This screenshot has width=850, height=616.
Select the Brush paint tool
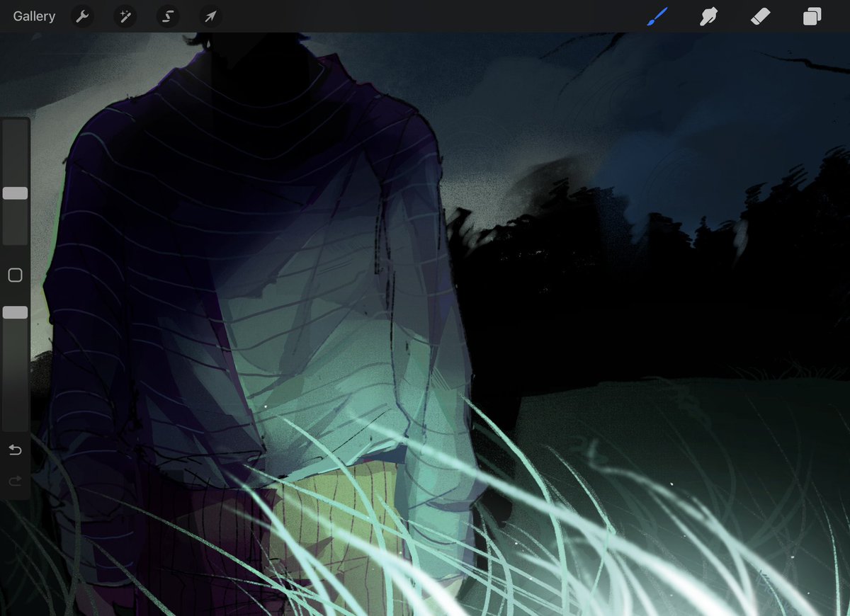(x=657, y=16)
